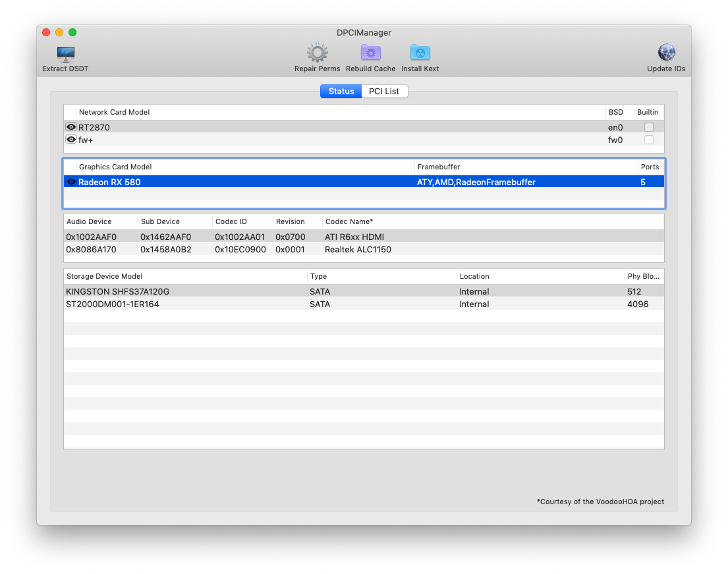Screen dimensions: 728x574
Task: Click the Network Card Model column header
Action: point(341,112)
